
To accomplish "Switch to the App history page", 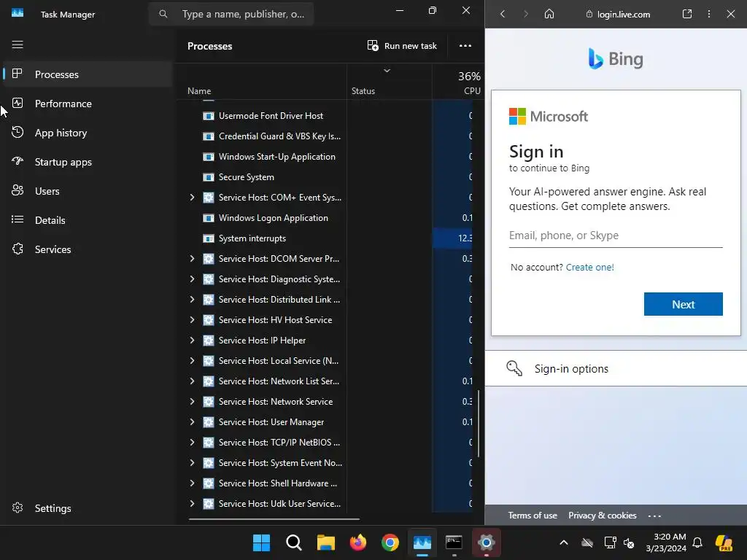I will pos(88,133).
